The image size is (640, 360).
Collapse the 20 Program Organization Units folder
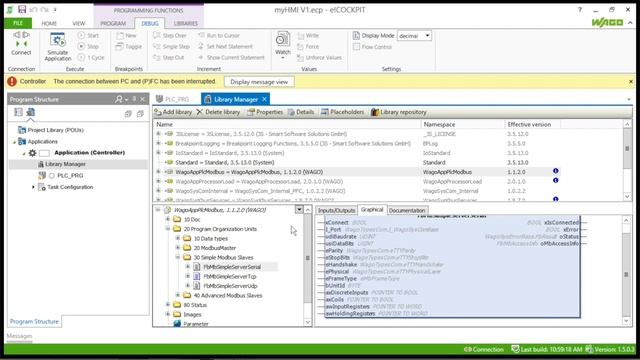tap(168, 229)
